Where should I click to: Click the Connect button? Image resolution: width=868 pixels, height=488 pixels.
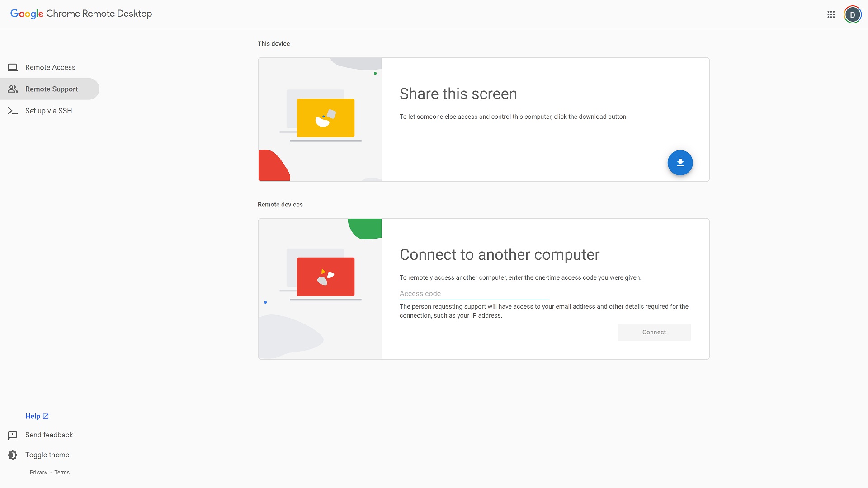(654, 332)
